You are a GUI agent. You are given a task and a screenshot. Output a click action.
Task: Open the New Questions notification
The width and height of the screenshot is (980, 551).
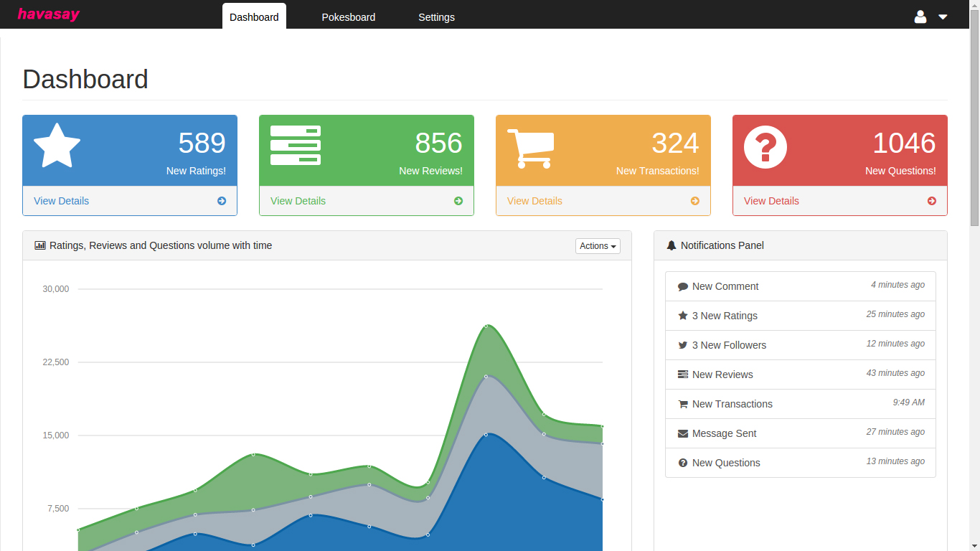(801, 463)
